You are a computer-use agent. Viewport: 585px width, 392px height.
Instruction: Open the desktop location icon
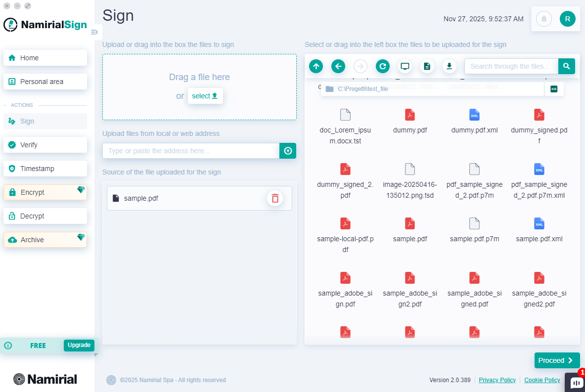[405, 66]
